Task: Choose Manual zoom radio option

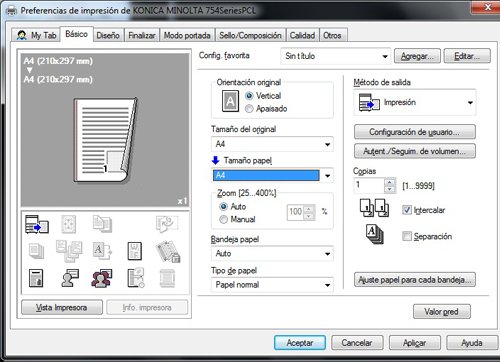Action: (x=223, y=219)
